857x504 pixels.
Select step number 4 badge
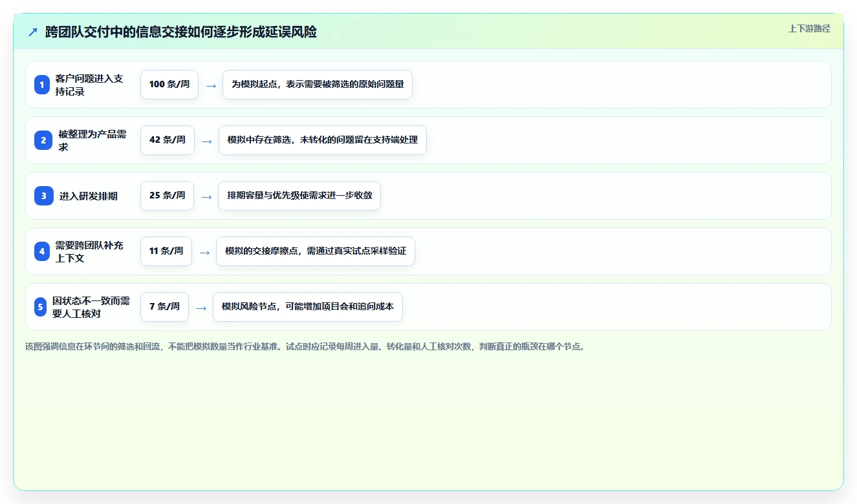tap(42, 251)
